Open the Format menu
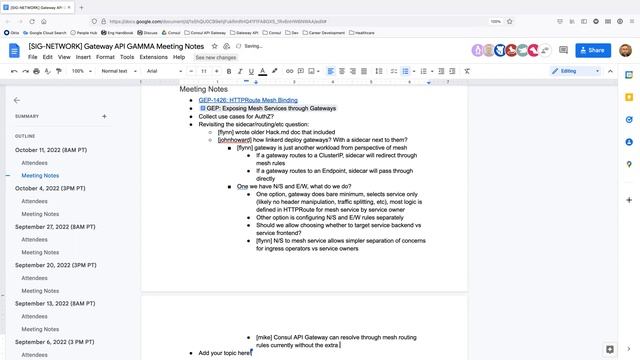 105,57
